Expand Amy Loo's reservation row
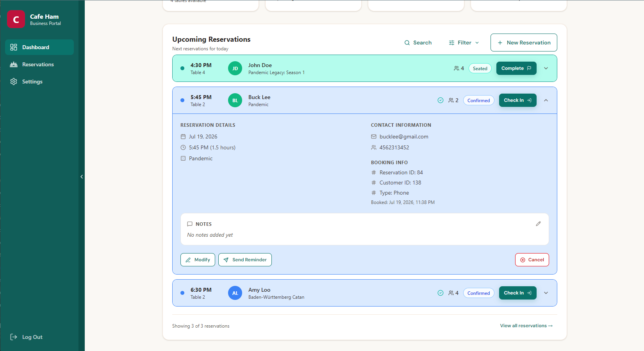Image resolution: width=644 pixels, height=351 pixels. tap(546, 293)
